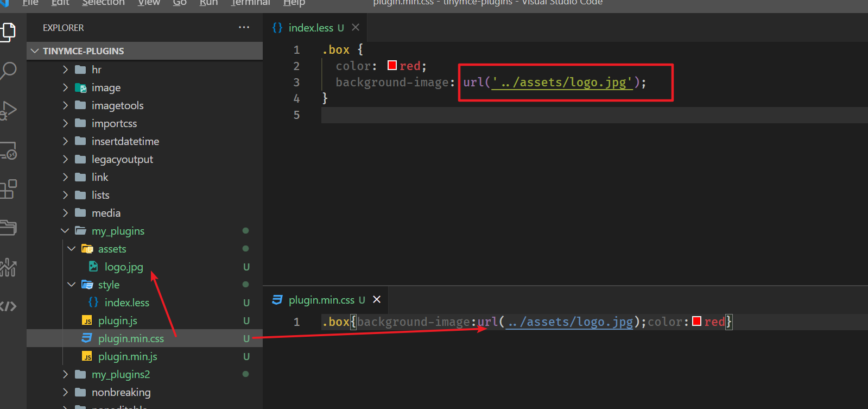Open the Selection menu

[103, 3]
